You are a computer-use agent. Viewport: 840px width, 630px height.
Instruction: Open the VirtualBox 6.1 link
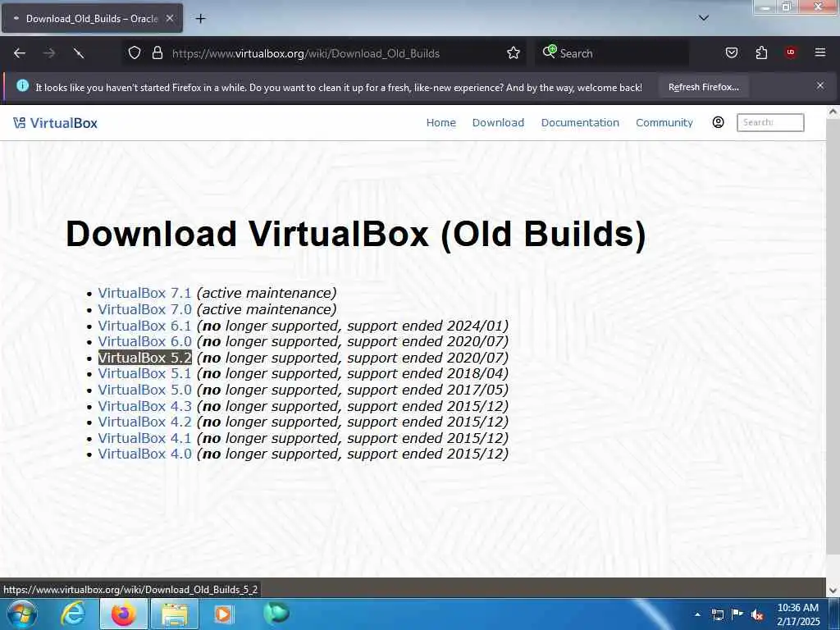tap(144, 326)
